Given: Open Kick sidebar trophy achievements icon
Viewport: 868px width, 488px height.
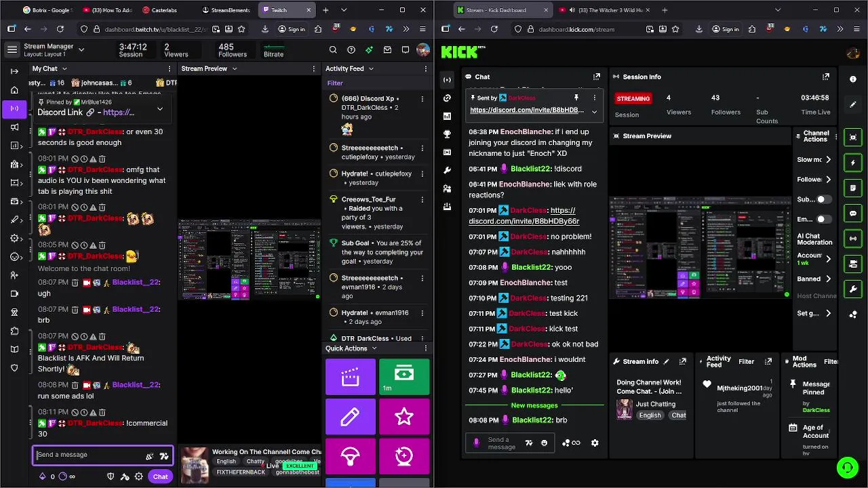Looking at the screenshot, I should pyautogui.click(x=447, y=134).
